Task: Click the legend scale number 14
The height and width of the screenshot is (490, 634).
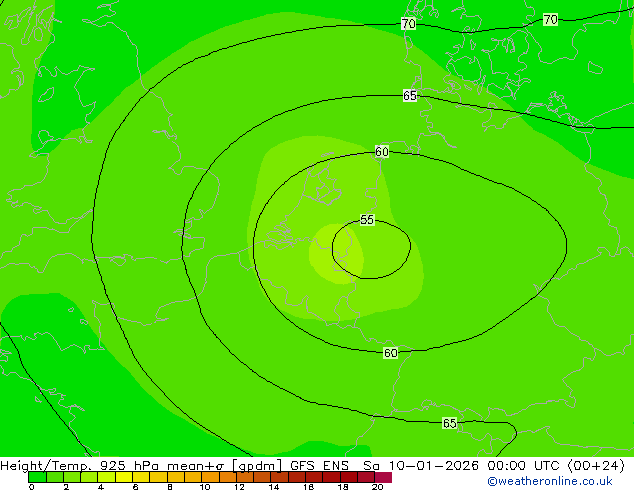Action: (x=274, y=487)
